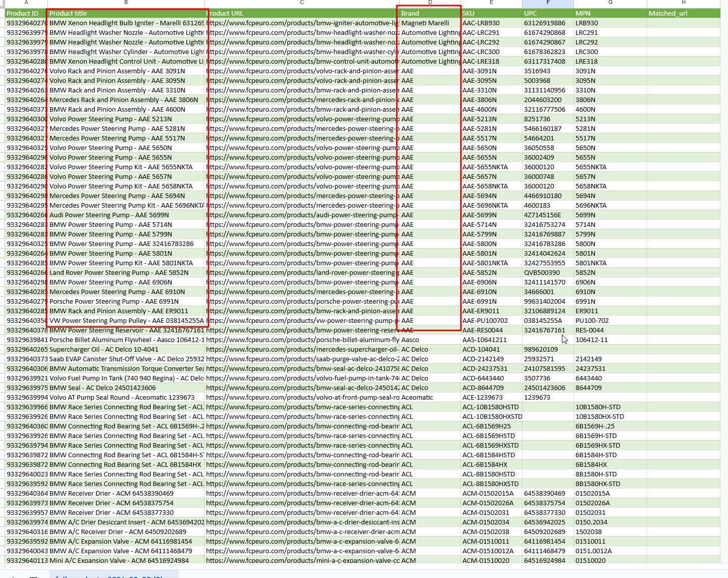Click MPN cell RES-0044
The image size is (728, 578).
point(610,330)
